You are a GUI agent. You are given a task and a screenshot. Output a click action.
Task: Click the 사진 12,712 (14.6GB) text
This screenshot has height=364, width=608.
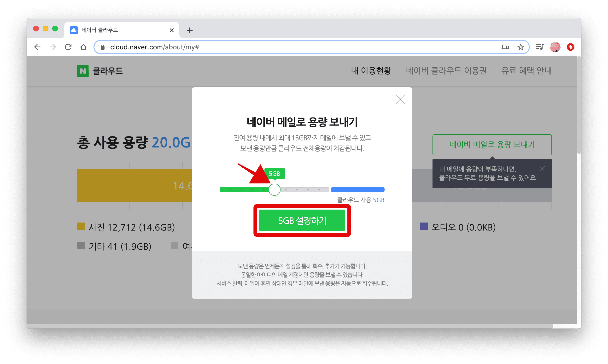pyautogui.click(x=132, y=227)
